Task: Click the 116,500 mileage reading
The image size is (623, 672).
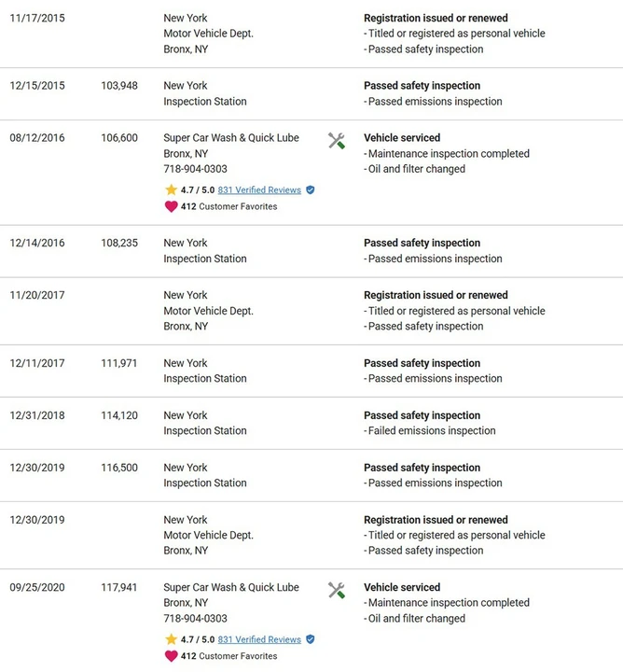Action: [119, 468]
